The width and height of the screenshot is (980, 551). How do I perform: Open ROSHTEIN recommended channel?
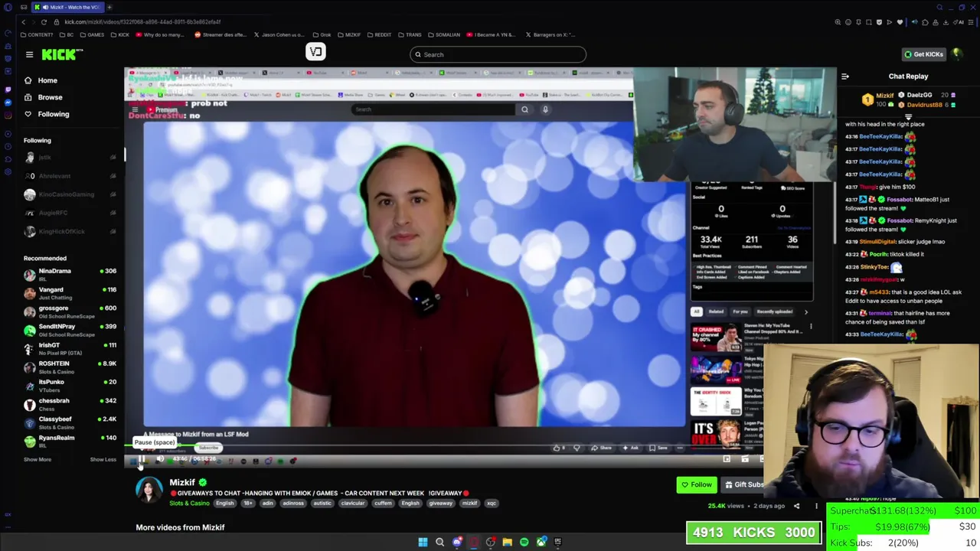70,367
